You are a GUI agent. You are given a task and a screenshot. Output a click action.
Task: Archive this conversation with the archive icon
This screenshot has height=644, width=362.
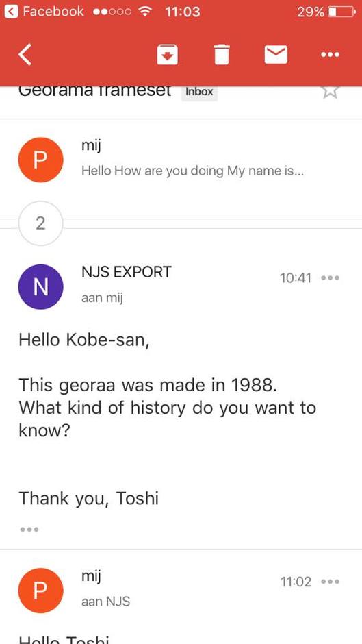168,55
